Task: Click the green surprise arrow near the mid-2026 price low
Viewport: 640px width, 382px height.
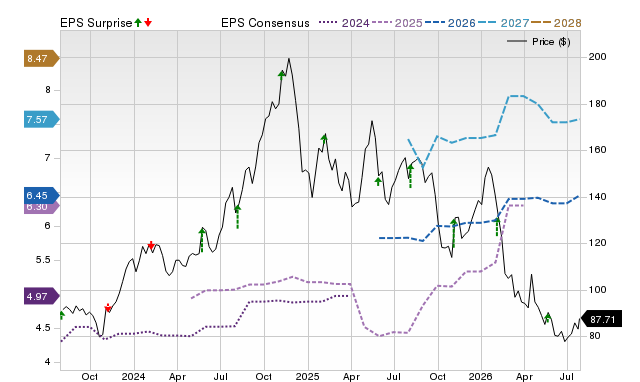Action: coord(548,317)
